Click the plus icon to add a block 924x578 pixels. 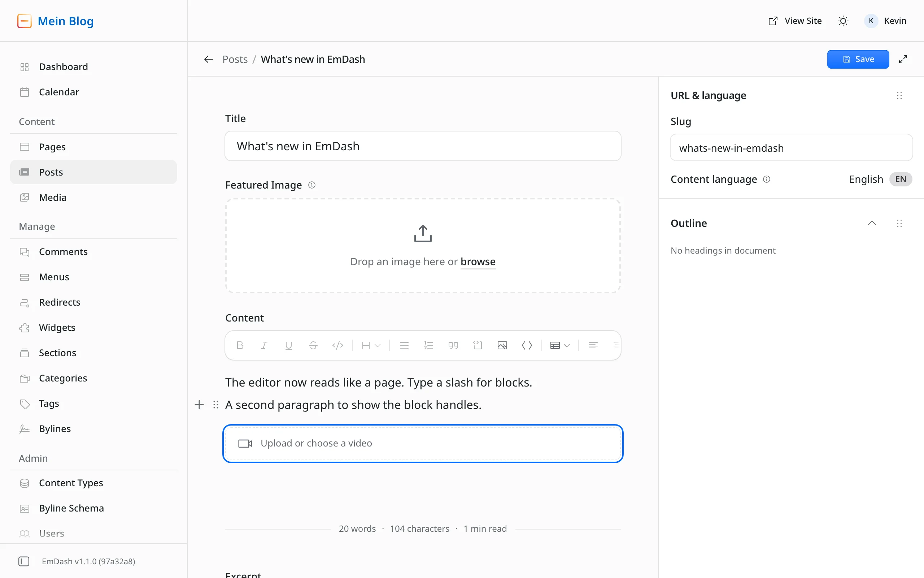[x=199, y=405]
